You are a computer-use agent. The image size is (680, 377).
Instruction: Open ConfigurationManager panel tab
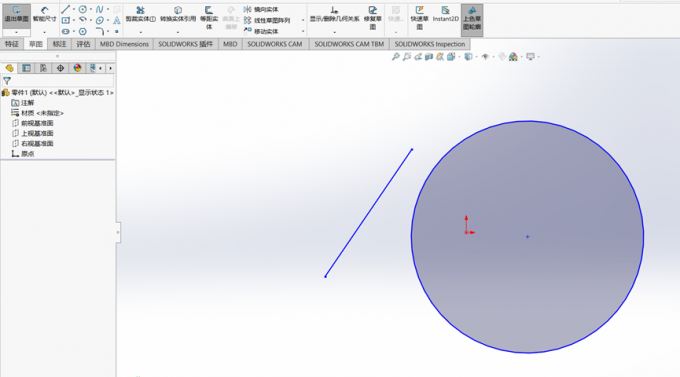click(x=43, y=68)
